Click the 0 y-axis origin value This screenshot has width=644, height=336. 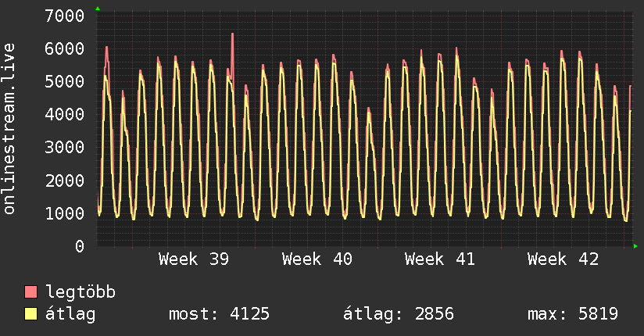pos(79,246)
